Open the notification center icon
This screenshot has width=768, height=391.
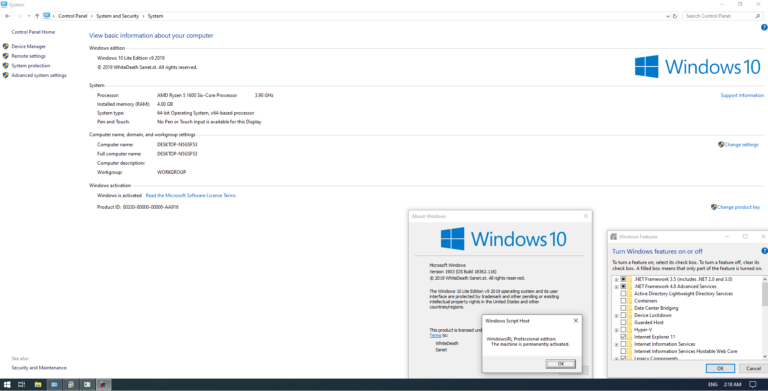(x=753, y=385)
